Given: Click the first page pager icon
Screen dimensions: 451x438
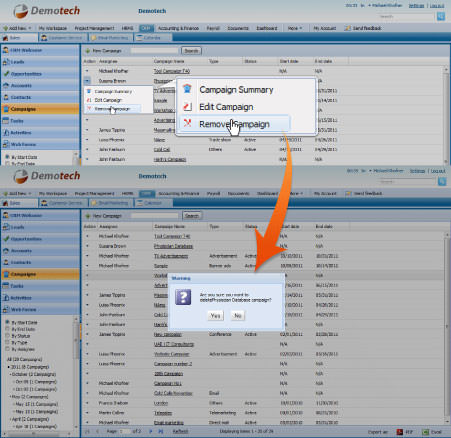Looking at the screenshot, I should coord(88,431).
